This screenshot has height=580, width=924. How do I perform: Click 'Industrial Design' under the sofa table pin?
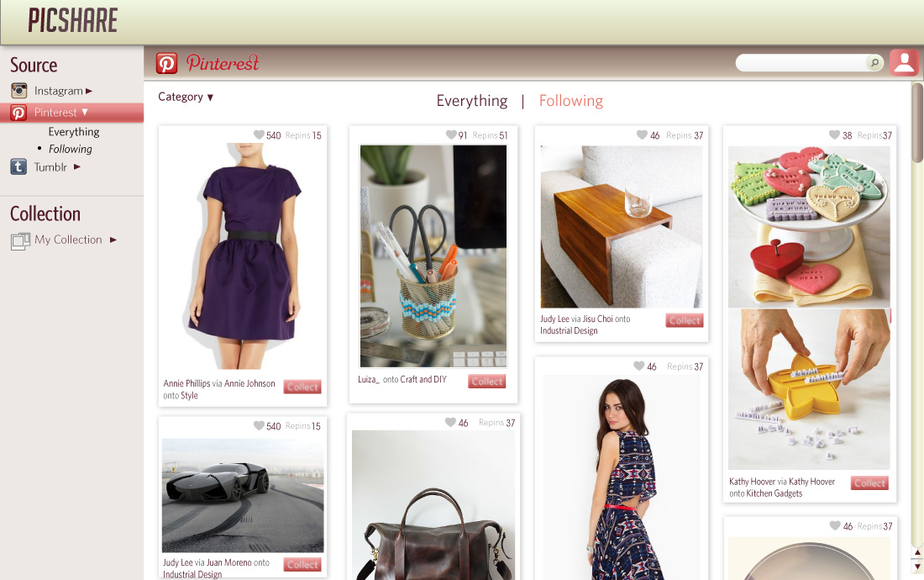(569, 330)
